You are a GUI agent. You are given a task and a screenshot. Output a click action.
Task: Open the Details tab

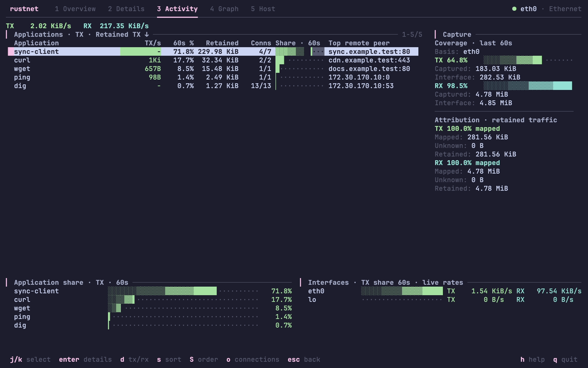pyautogui.click(x=126, y=9)
